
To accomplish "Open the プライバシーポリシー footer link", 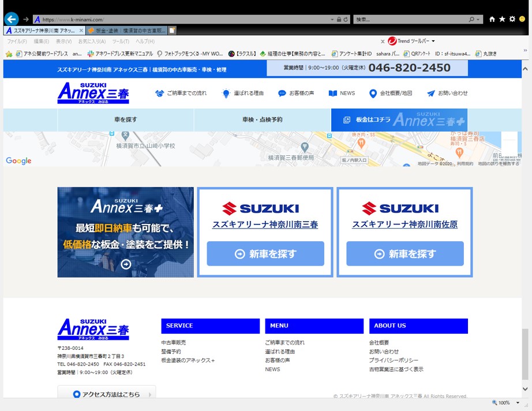I will 394,360.
